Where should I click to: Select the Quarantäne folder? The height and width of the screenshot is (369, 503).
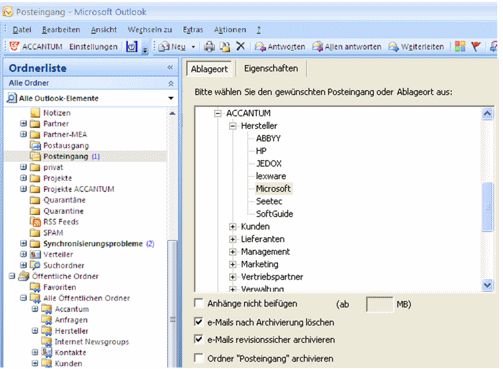[x=64, y=200]
